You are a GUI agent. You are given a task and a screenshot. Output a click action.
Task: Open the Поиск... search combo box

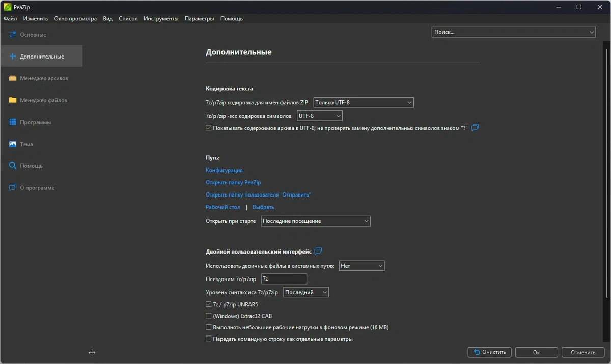[514, 32]
